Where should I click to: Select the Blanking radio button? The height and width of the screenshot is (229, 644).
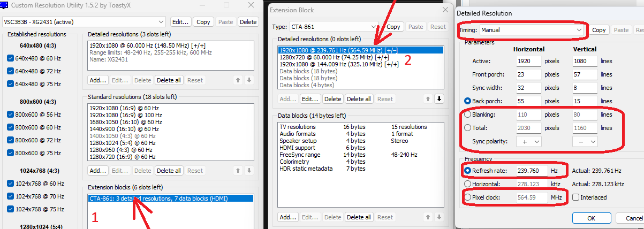click(x=467, y=114)
